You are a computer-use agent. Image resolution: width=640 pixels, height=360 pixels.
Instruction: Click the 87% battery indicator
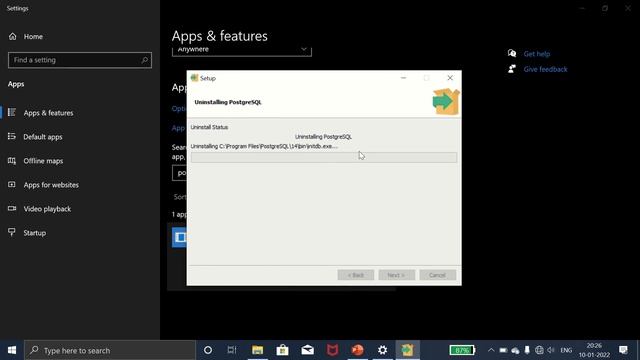pos(462,350)
